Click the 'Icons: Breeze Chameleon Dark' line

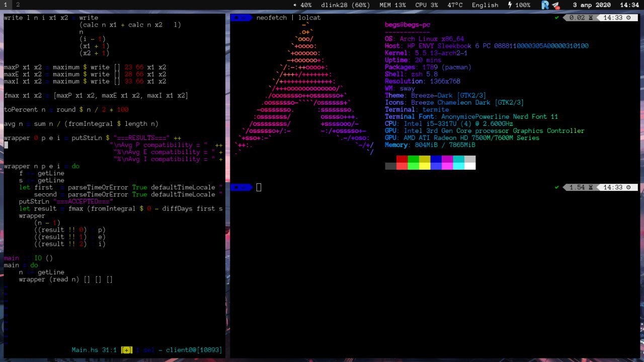[x=454, y=102]
